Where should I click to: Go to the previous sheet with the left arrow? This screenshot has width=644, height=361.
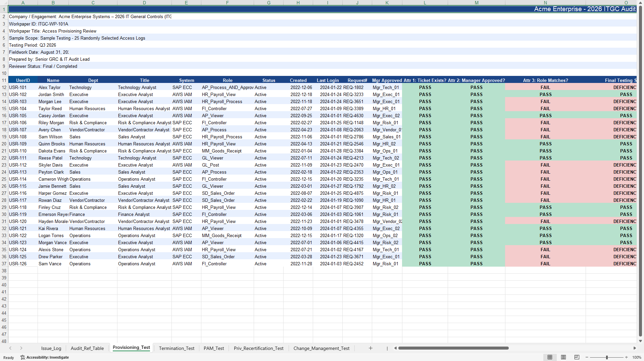(x=10, y=348)
